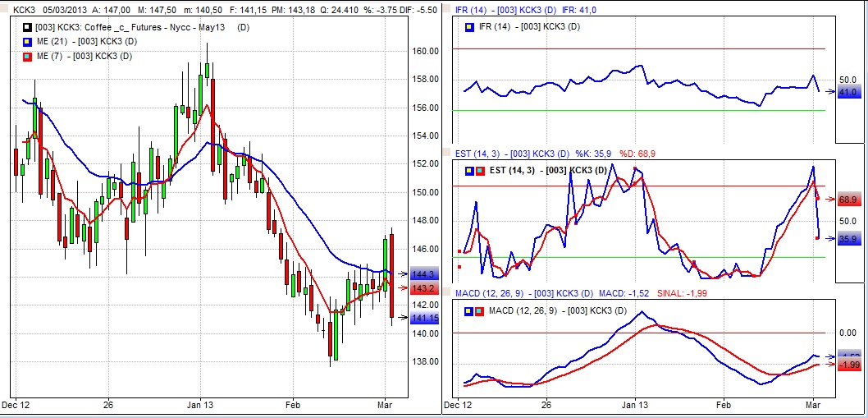Screen dimensions: 868x418
Task: Click the red legend square in MACD legend
Action: tap(479, 310)
